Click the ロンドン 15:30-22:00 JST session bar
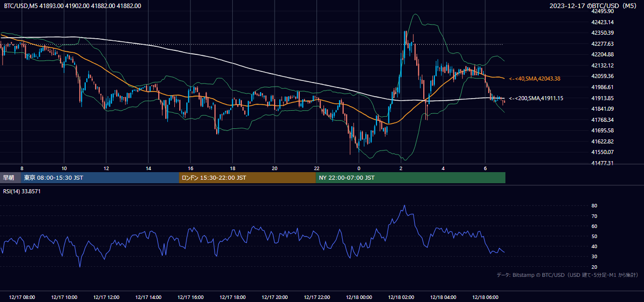This screenshot has width=644, height=302. (247, 178)
